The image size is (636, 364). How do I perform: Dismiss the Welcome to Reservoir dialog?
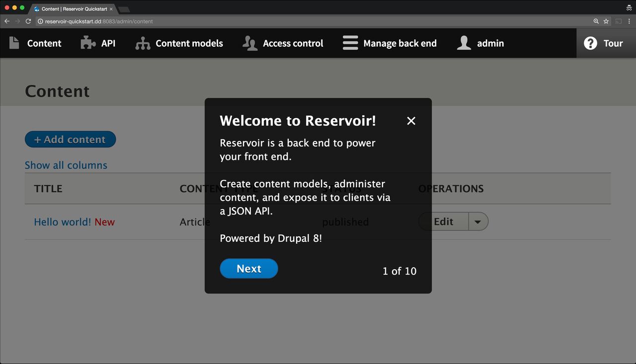(x=411, y=121)
